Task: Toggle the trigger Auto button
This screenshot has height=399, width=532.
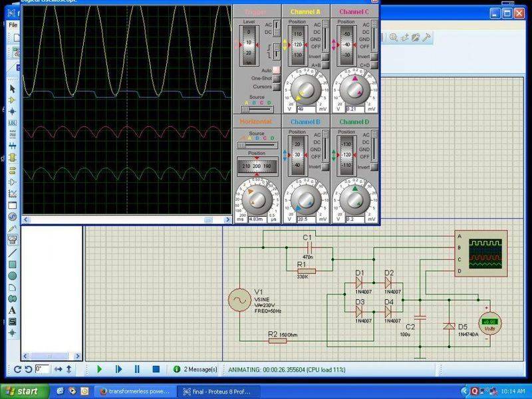Action: [x=277, y=70]
